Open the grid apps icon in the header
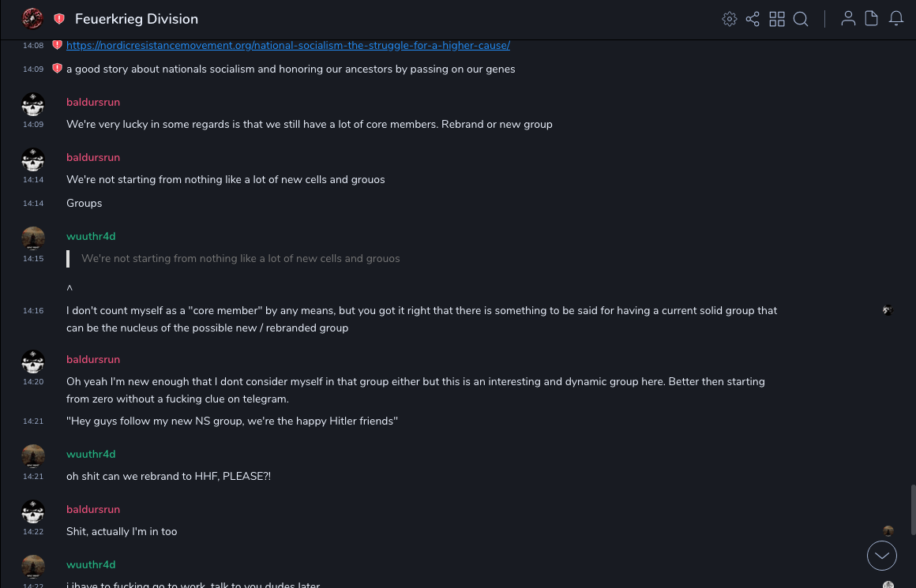 coord(777,19)
